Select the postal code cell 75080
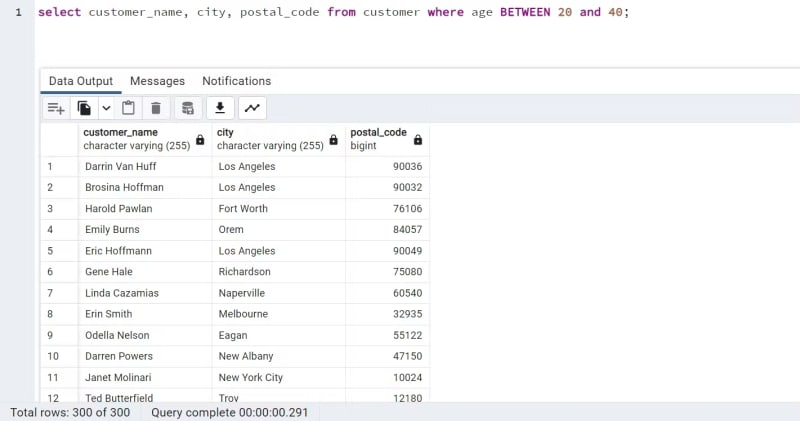This screenshot has height=421, width=800. click(387, 272)
